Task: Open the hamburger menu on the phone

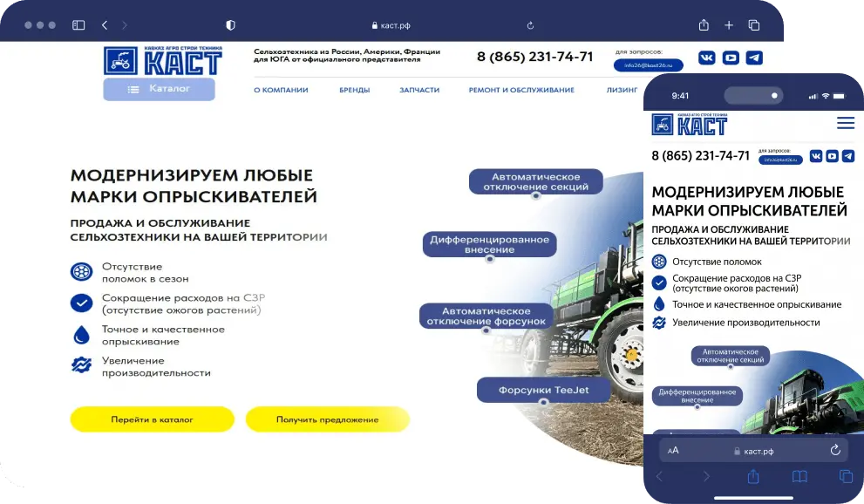Action: coord(846,123)
